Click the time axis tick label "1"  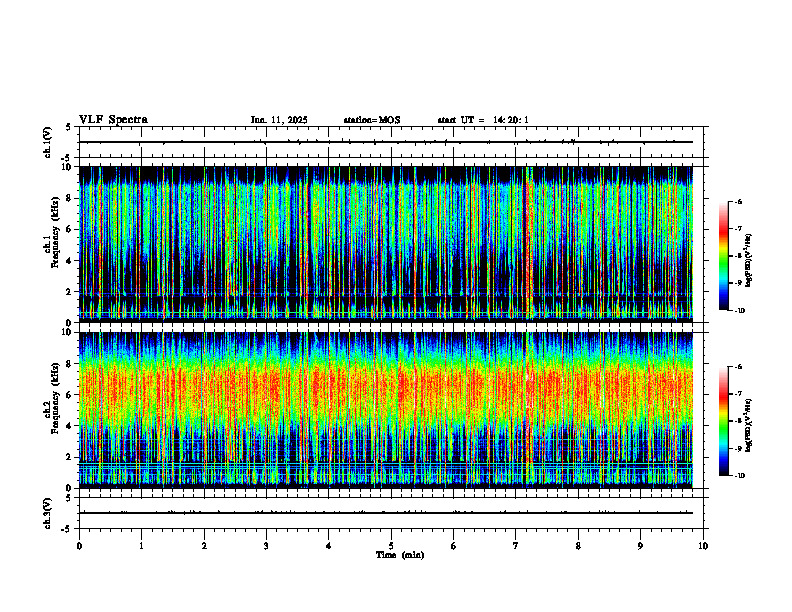[141, 546]
